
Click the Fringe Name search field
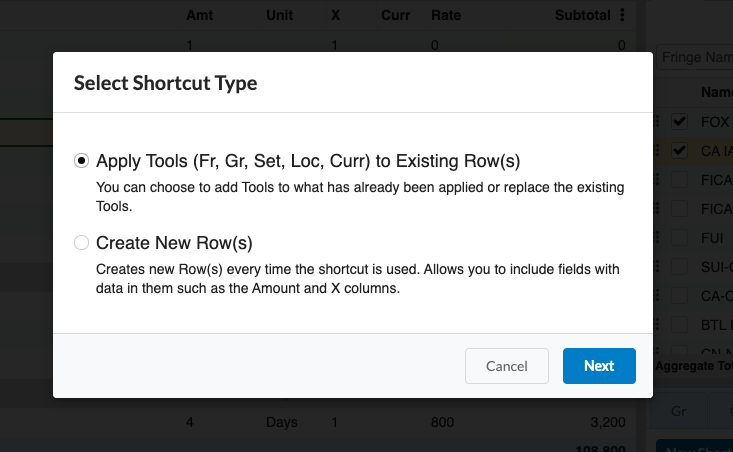click(x=695, y=57)
